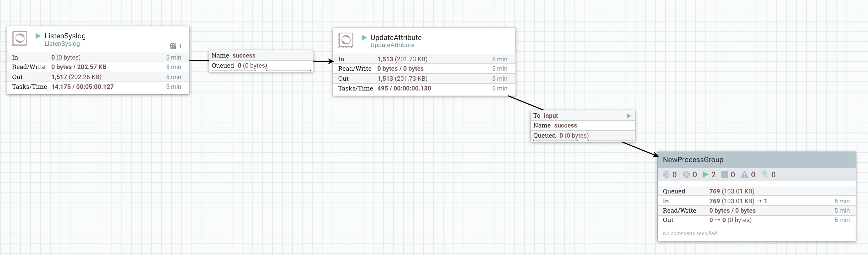Click the stopped components icon in NewProcessGroup
The width and height of the screenshot is (868, 255).
tap(725, 174)
